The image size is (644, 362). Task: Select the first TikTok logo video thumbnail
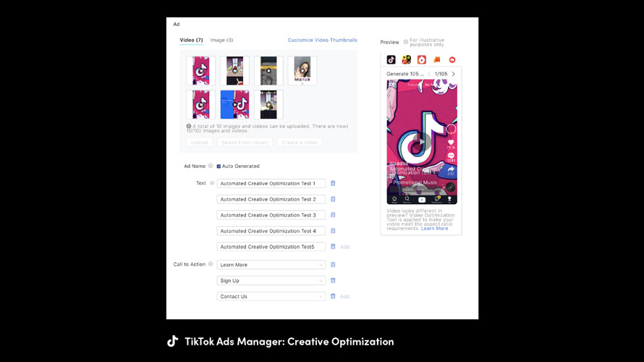[x=201, y=71]
